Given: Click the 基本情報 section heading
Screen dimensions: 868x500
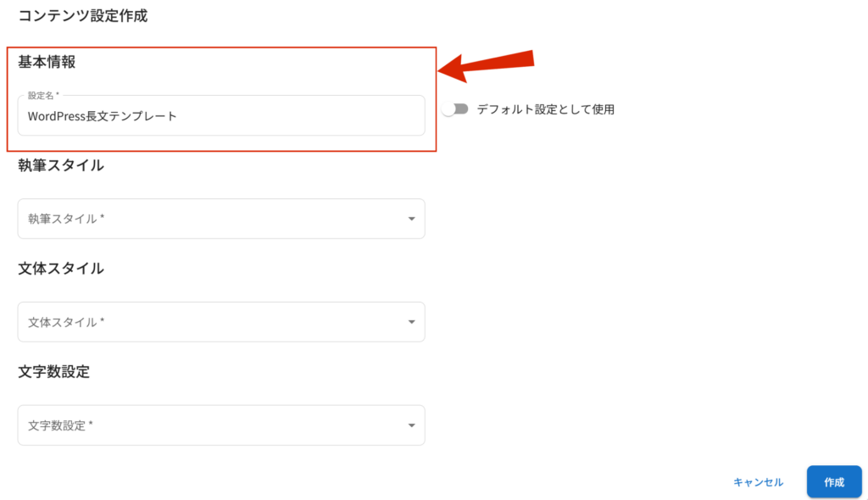Looking at the screenshot, I should (x=47, y=62).
